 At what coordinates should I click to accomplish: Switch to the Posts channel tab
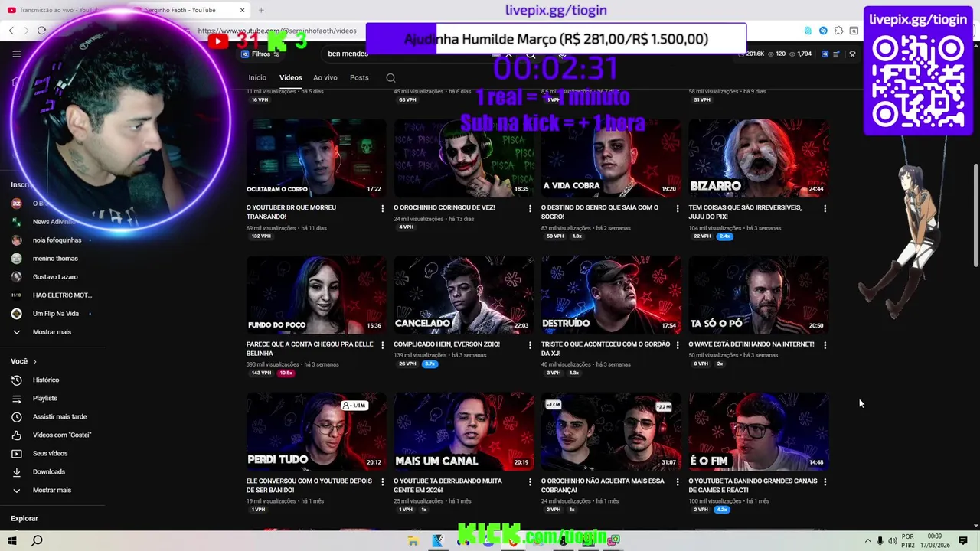359,78
